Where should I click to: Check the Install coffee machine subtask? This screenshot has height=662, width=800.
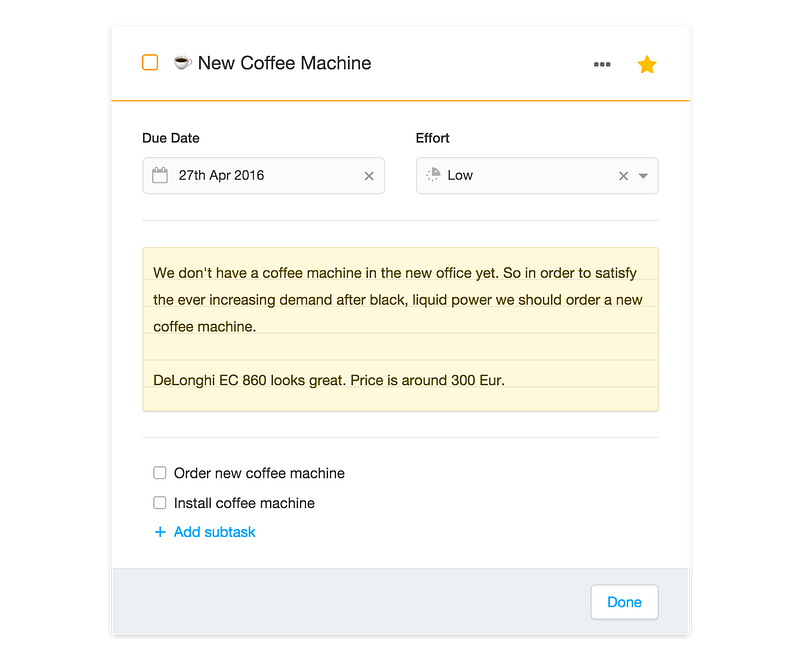point(160,503)
